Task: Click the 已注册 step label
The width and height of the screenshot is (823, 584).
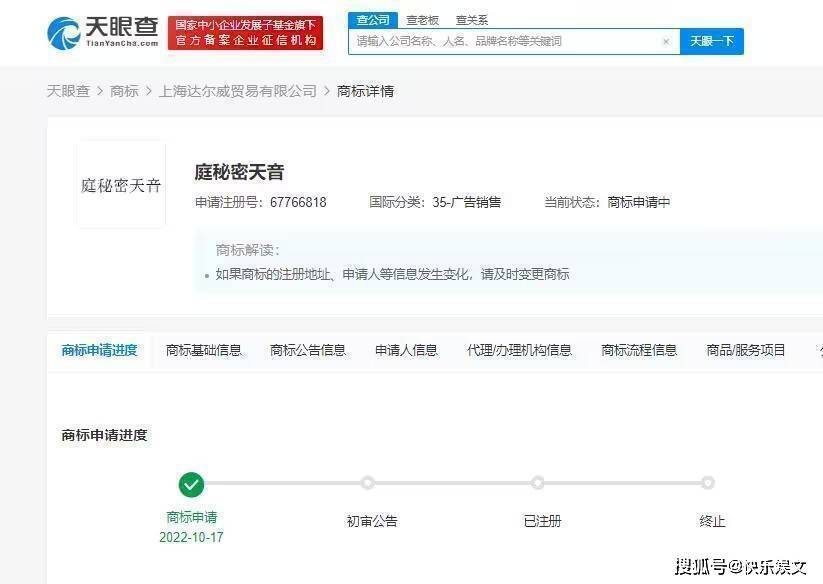Action: point(543,521)
